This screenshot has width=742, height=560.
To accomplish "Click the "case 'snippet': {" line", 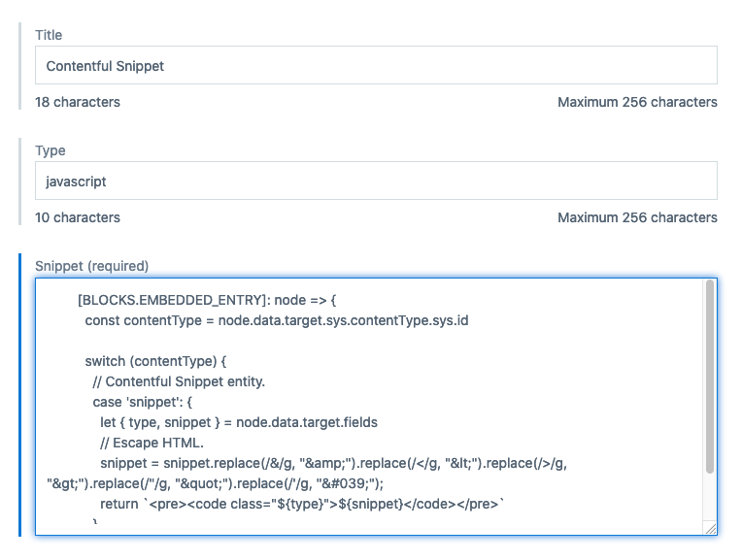I will (x=143, y=402).
